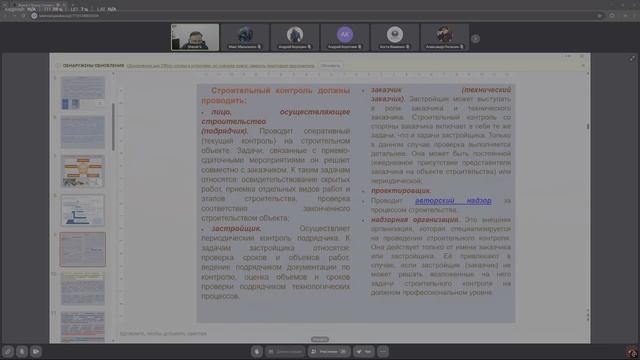
Task: Open second slide thumbnail with blue text block
Action: click(x=83, y=132)
